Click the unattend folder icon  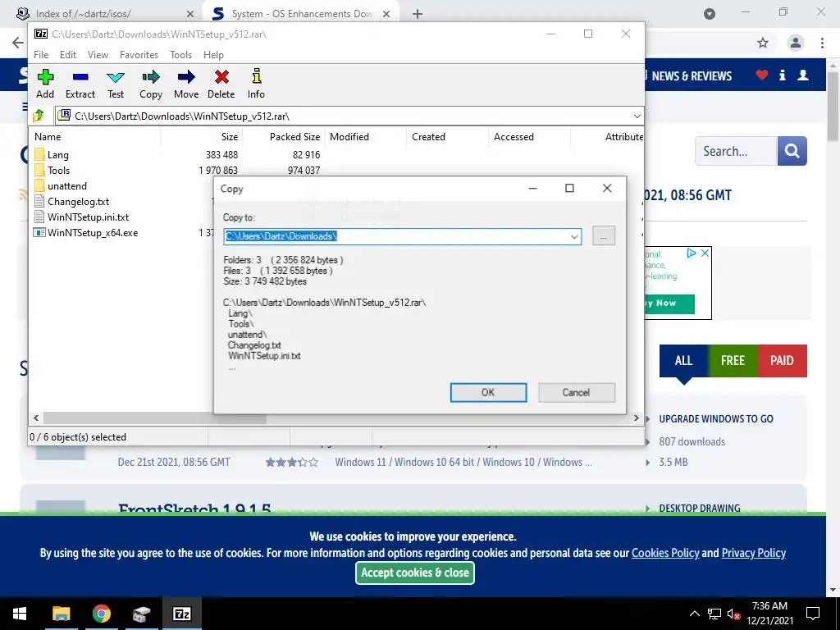[39, 186]
